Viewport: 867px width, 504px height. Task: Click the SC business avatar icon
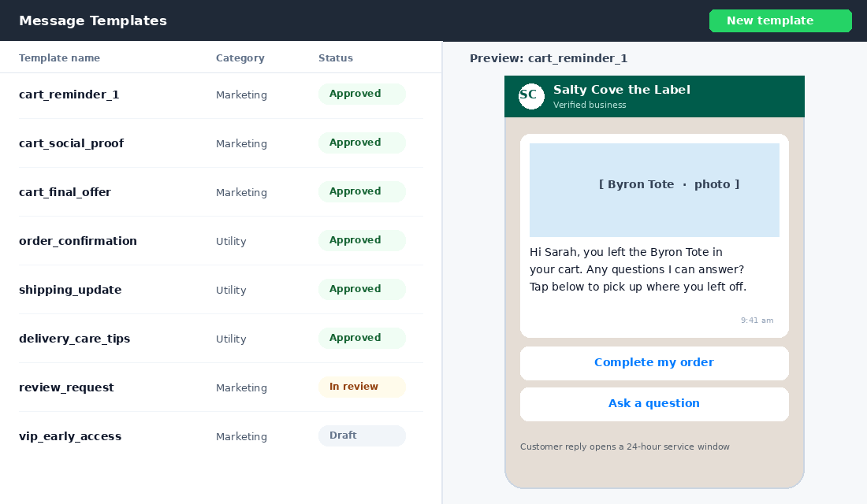point(530,96)
